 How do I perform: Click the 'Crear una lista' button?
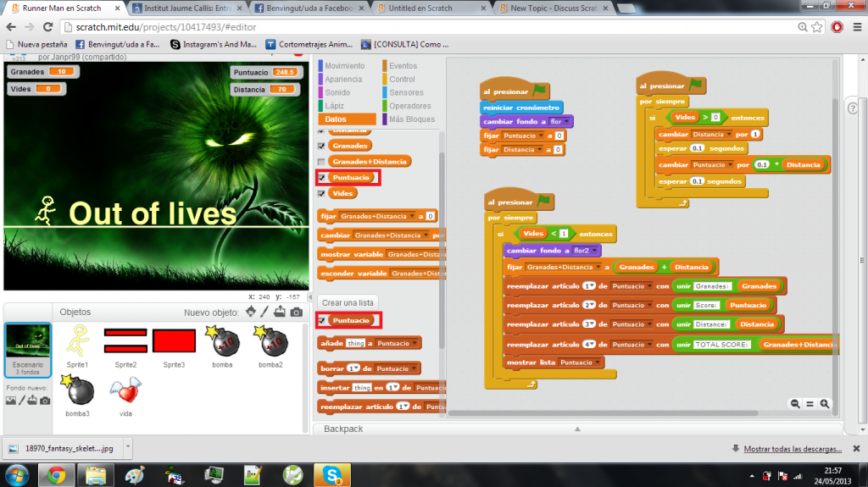348,302
